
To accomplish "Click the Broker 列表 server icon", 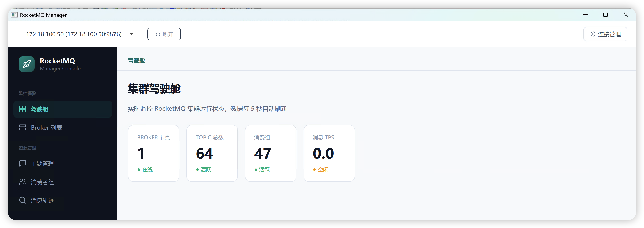I will coord(22,127).
